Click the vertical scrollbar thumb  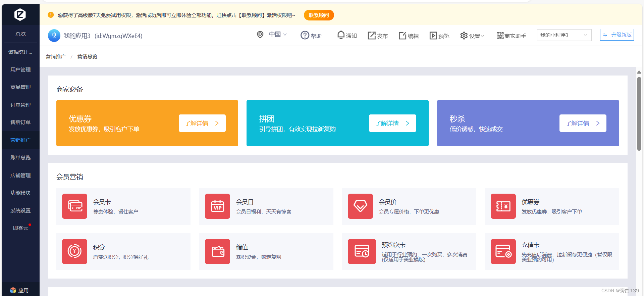tap(639, 114)
